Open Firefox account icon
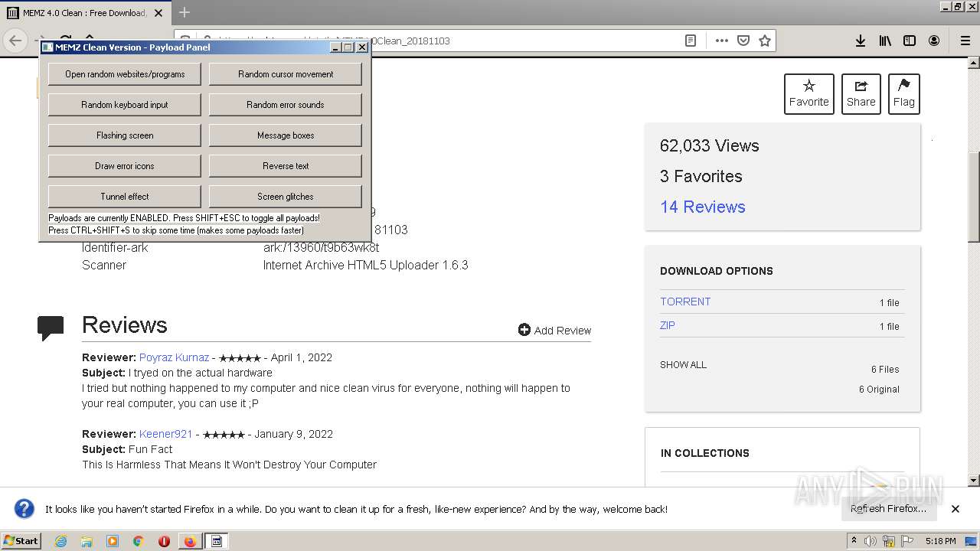The image size is (980, 551). coord(934,41)
